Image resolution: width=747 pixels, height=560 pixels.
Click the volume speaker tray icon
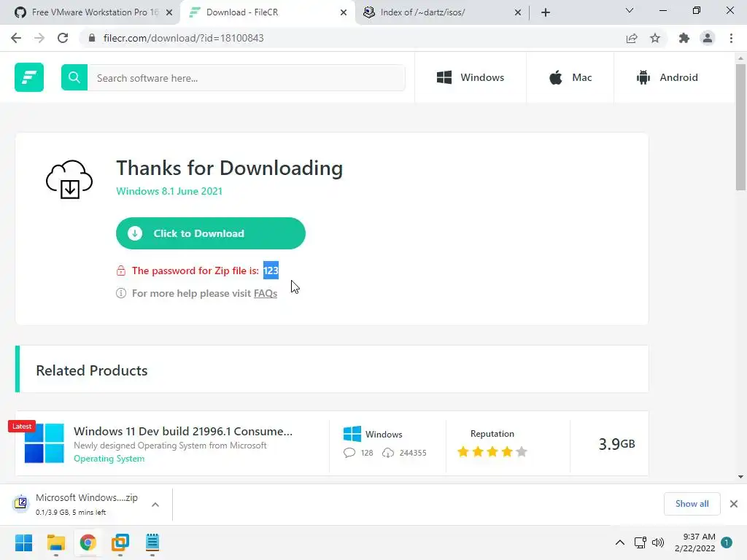point(658,542)
